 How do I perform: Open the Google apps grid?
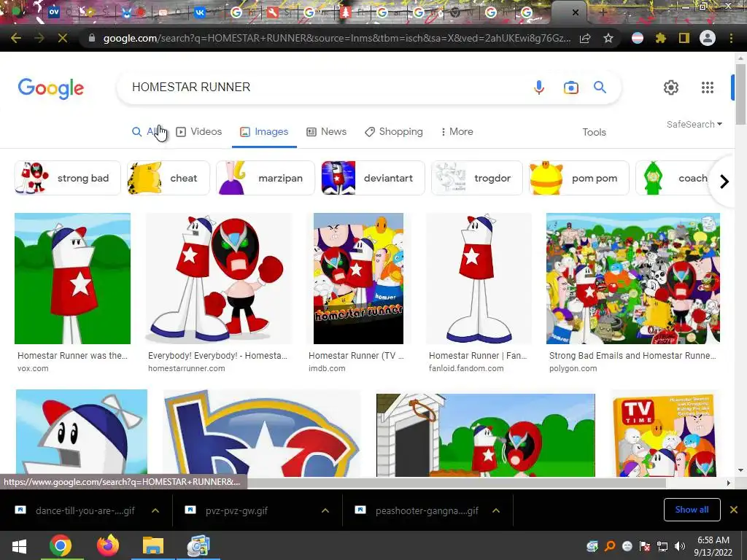point(708,87)
